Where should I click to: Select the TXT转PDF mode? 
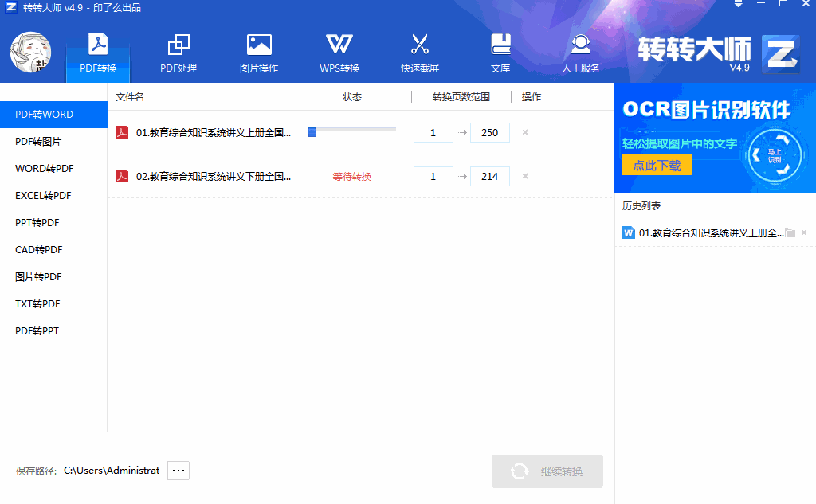(x=53, y=303)
